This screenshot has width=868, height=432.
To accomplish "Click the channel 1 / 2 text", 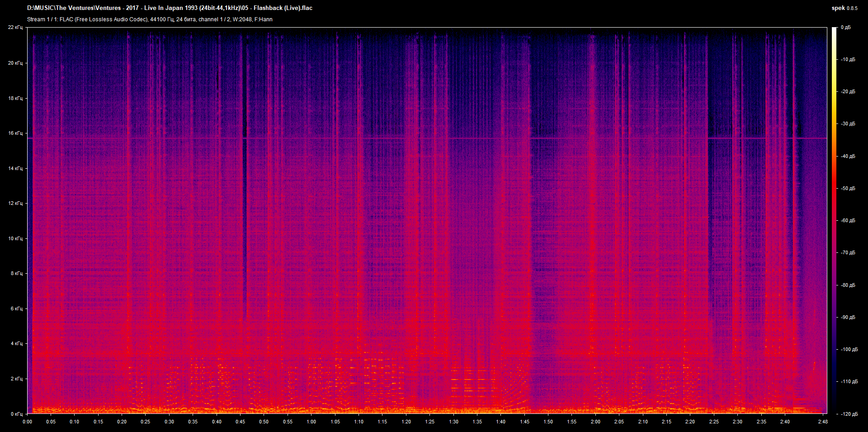I will (x=214, y=19).
